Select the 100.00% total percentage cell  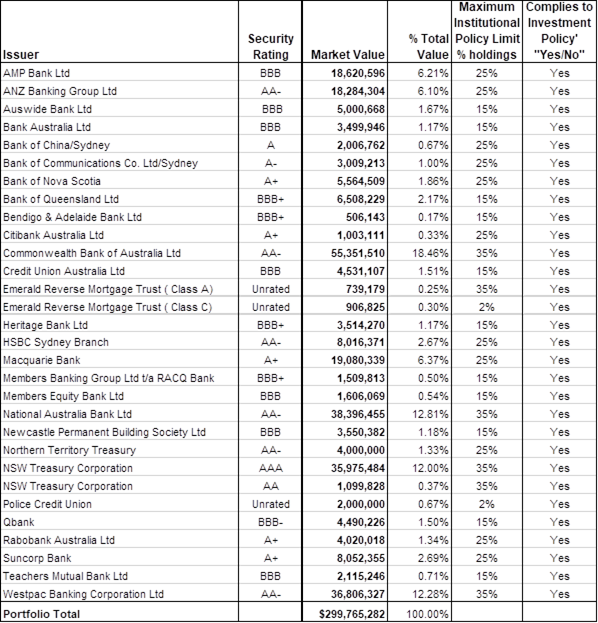(x=419, y=613)
